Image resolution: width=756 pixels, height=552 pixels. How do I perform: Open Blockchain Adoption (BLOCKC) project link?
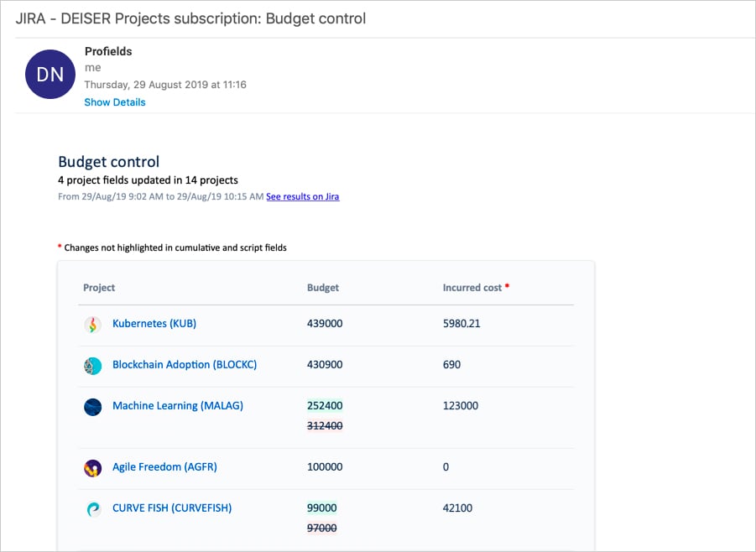pos(185,364)
